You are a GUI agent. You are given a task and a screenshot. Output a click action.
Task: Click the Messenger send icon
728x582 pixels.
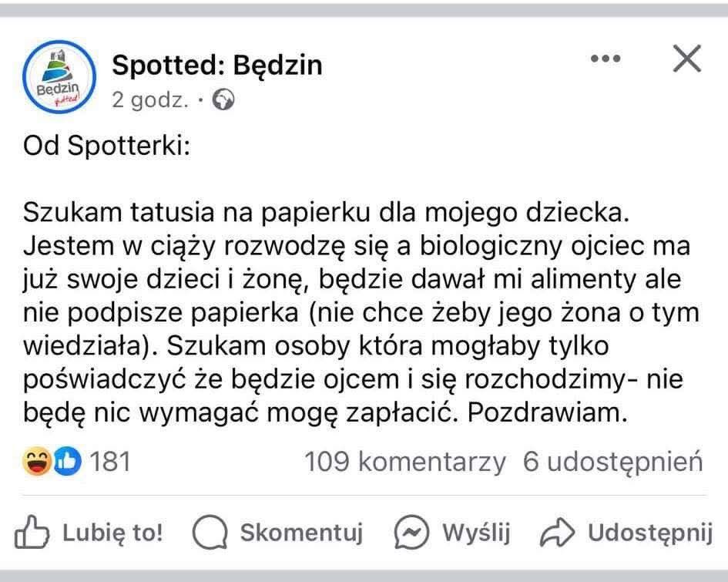[411, 533]
